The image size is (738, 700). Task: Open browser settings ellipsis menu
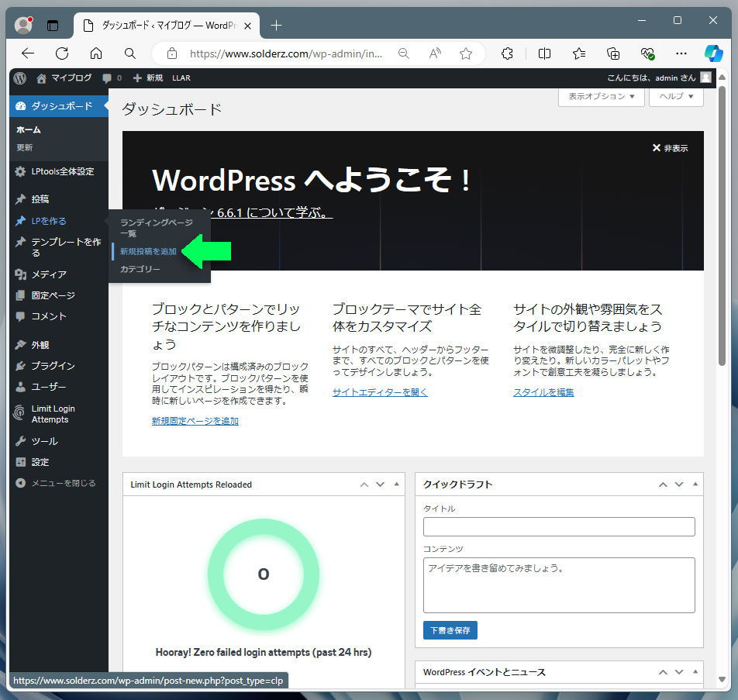click(681, 53)
